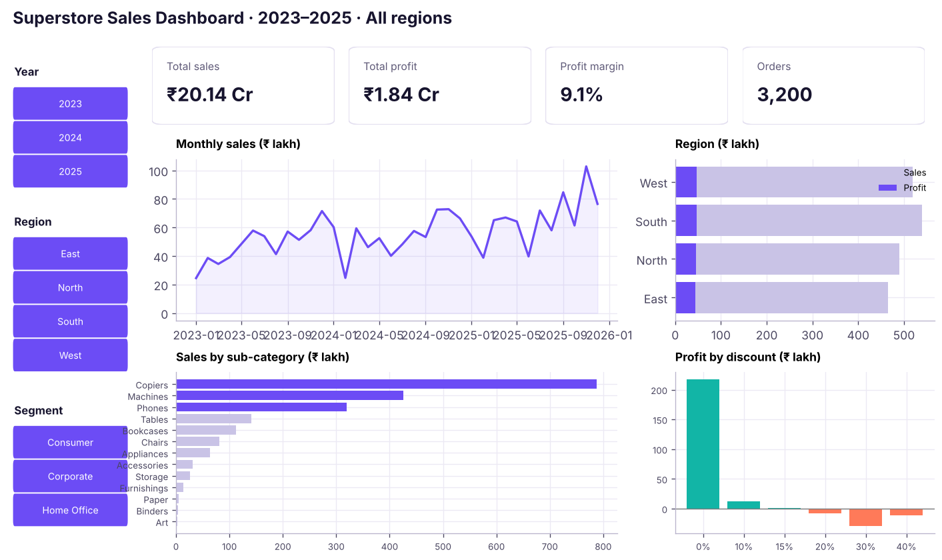Select the Bookcases sub-category bar
Image resolution: width=942 pixels, height=560 pixels.
pyautogui.click(x=206, y=430)
